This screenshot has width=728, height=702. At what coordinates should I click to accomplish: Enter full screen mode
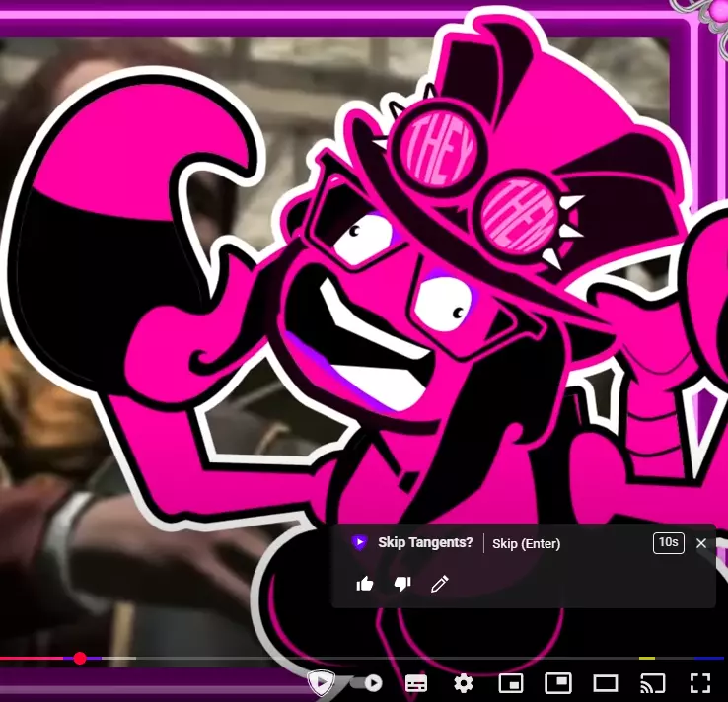[700, 683]
